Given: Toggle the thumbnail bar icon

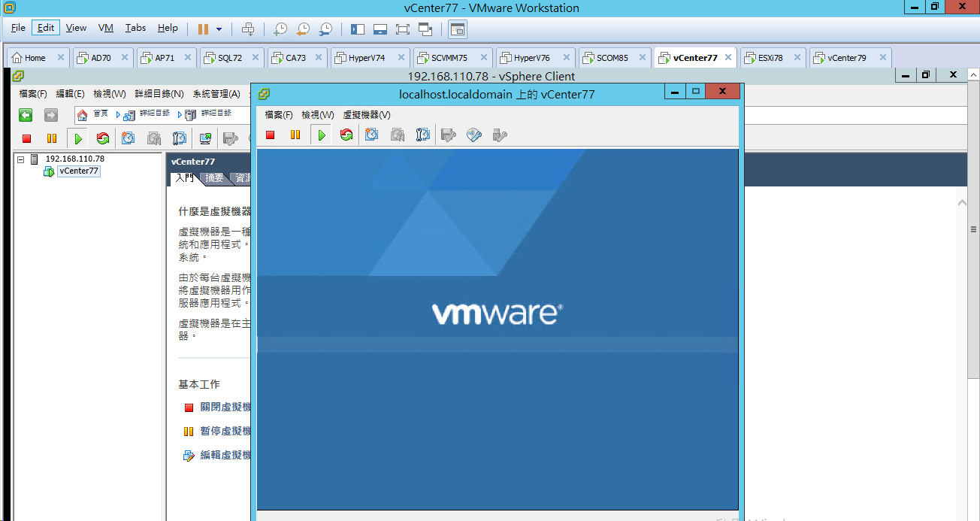Looking at the screenshot, I should (380, 29).
